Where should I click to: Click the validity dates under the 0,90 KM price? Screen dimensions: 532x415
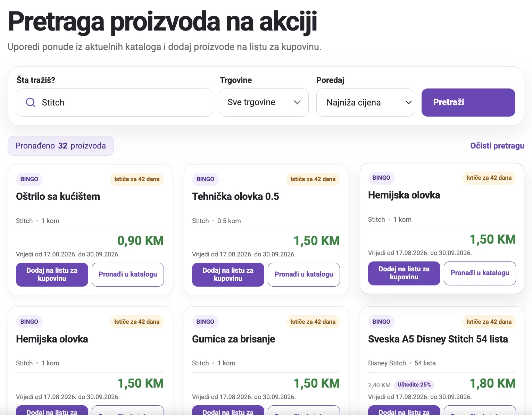click(x=68, y=254)
